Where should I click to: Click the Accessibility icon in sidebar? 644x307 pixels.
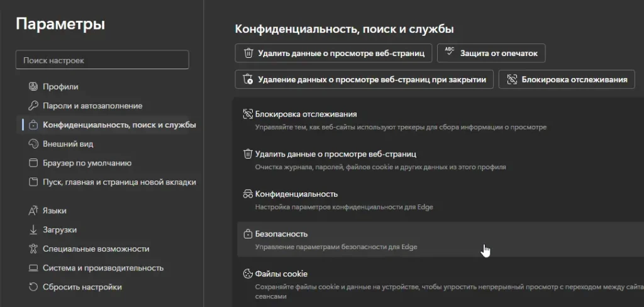34,248
